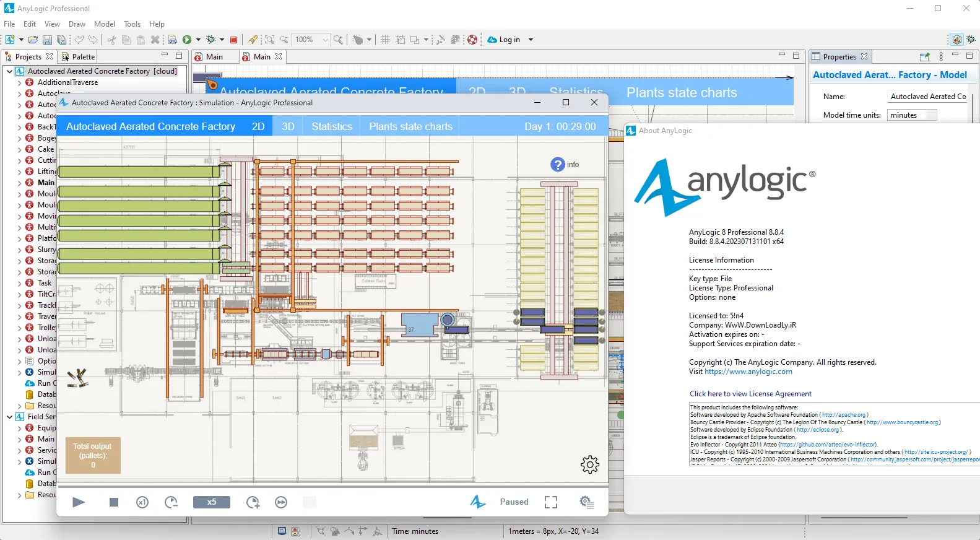
Task: Switch to the Statistics tab in simulation
Action: [x=332, y=126]
